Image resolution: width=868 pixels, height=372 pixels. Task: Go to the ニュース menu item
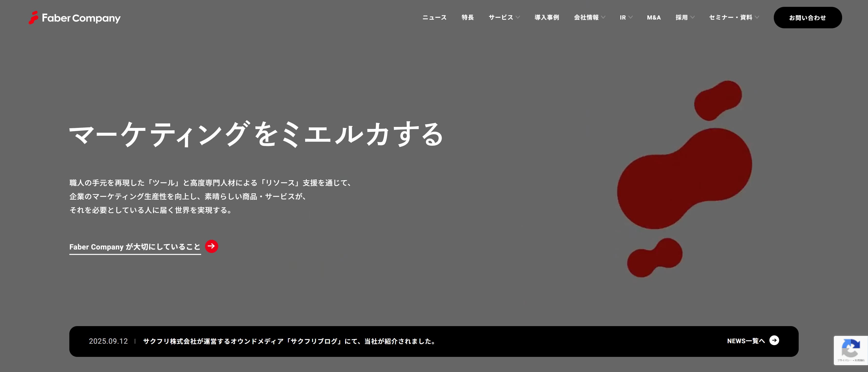pos(434,18)
